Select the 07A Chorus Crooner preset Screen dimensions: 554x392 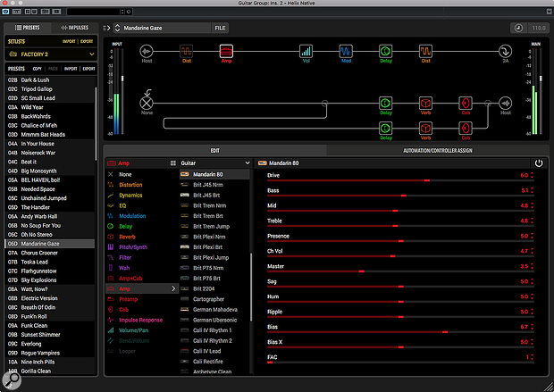(x=50, y=253)
